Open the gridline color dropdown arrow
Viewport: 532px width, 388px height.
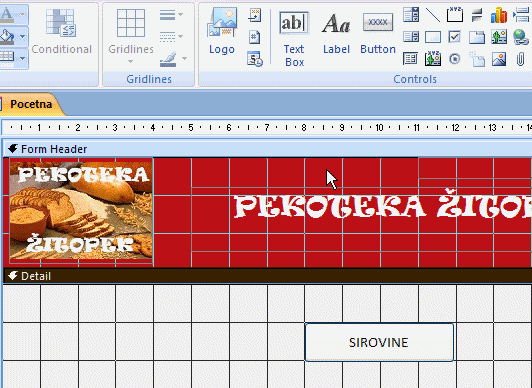point(184,59)
